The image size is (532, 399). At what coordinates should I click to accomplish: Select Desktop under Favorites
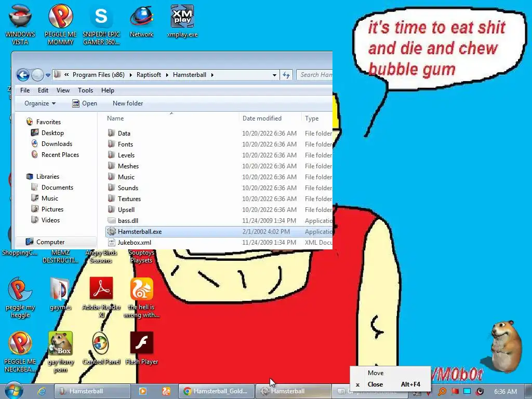[52, 132]
